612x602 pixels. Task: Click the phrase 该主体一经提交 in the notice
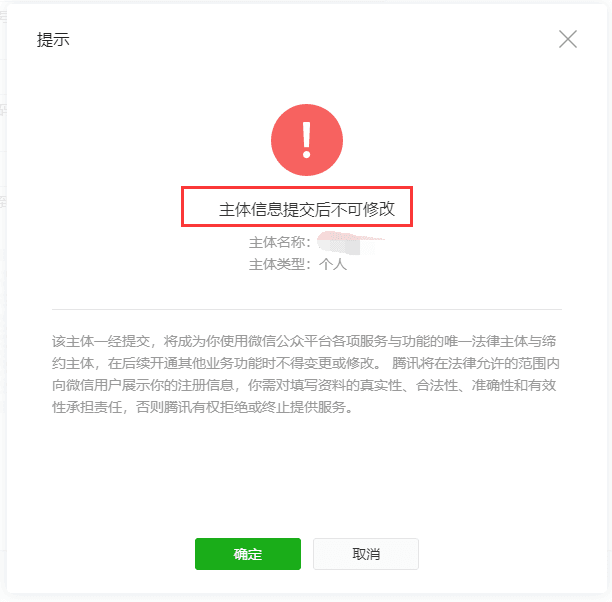point(101,341)
